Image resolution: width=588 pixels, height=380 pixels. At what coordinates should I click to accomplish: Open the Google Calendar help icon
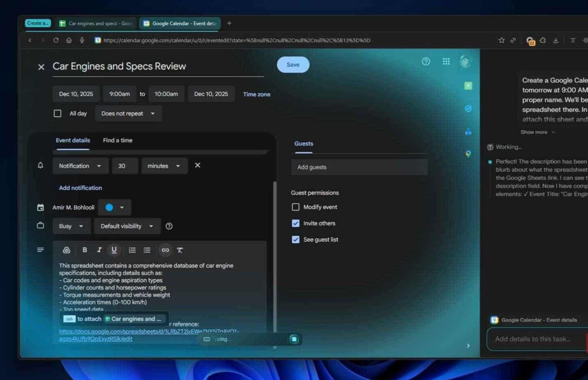pos(426,61)
